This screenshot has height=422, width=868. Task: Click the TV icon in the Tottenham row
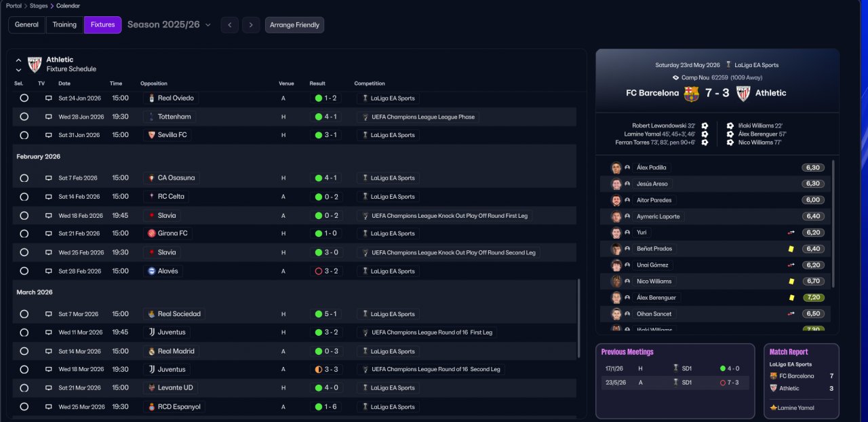pos(49,117)
